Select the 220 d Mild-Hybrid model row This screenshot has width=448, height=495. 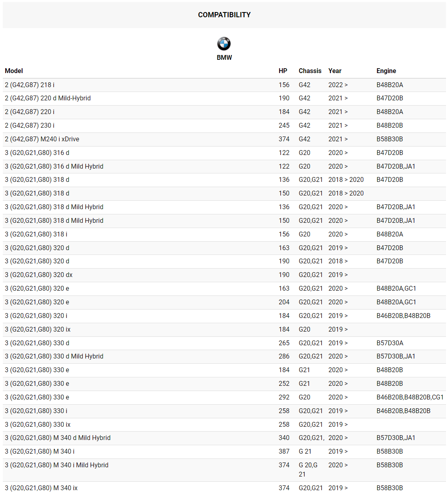224,98
